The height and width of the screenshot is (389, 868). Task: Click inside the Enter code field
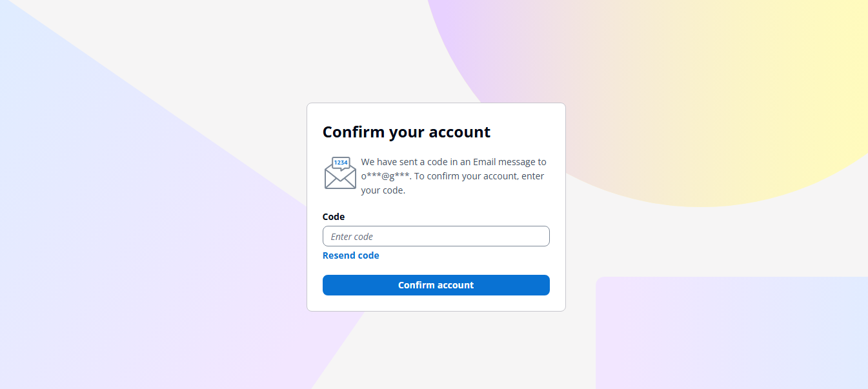pos(436,236)
